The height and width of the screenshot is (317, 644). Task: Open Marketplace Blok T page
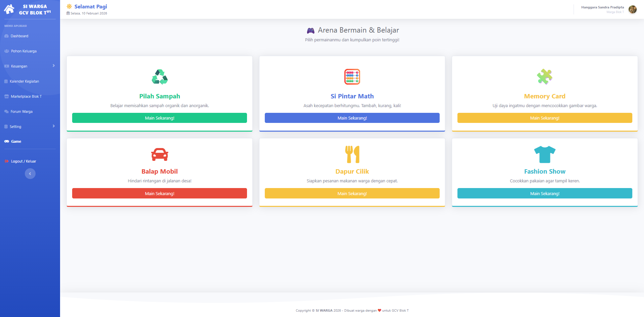coord(26,96)
